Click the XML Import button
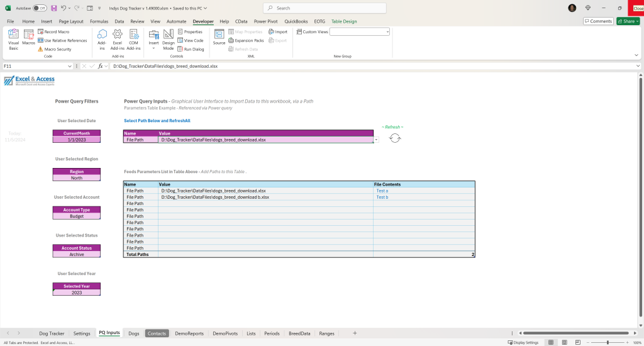Screen dimensions: 644x346 tap(278, 31)
